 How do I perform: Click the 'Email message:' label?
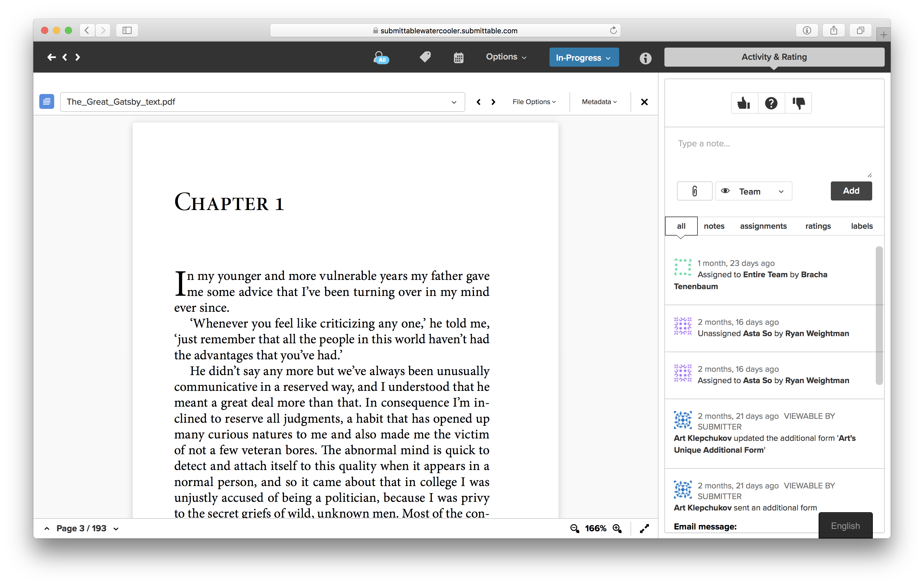pos(705,527)
